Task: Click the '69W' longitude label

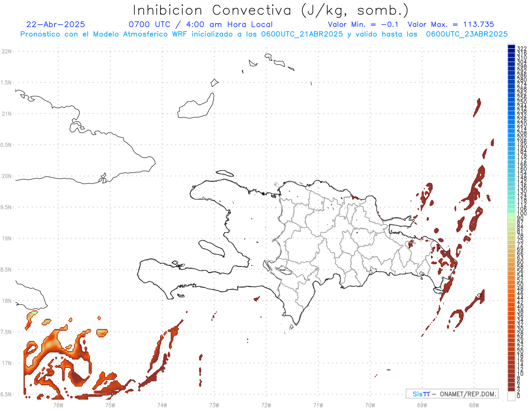Action: [x=422, y=405]
